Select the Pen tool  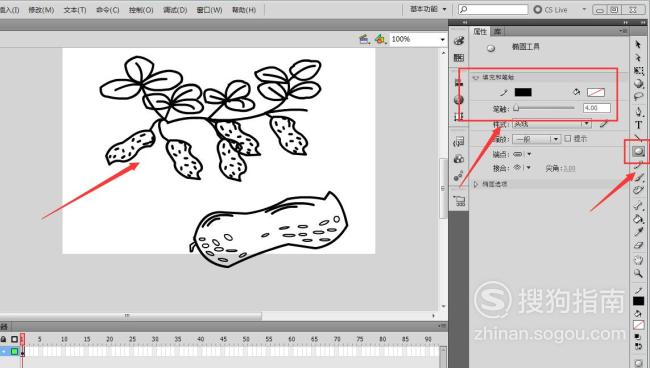(638, 111)
